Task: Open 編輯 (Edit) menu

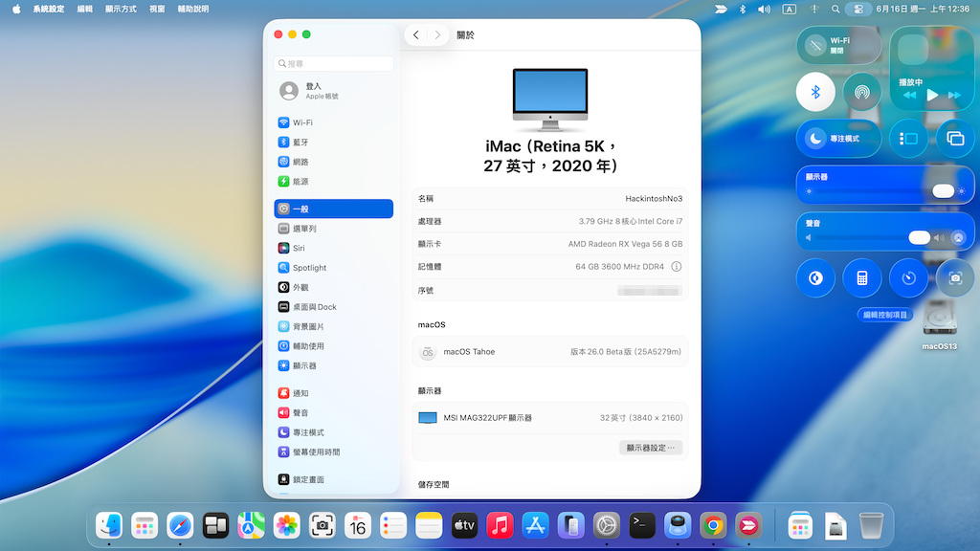Action: (85, 9)
